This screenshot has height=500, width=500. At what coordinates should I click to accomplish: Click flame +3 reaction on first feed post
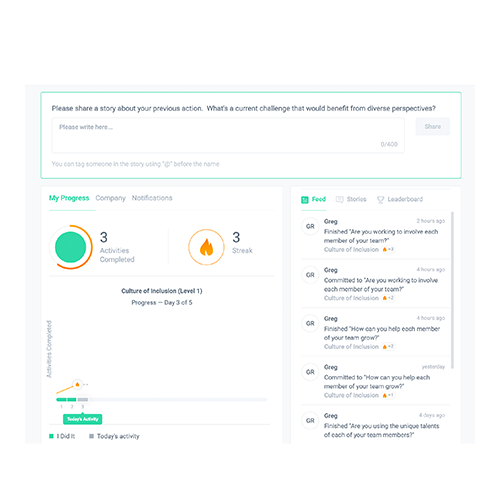point(388,249)
